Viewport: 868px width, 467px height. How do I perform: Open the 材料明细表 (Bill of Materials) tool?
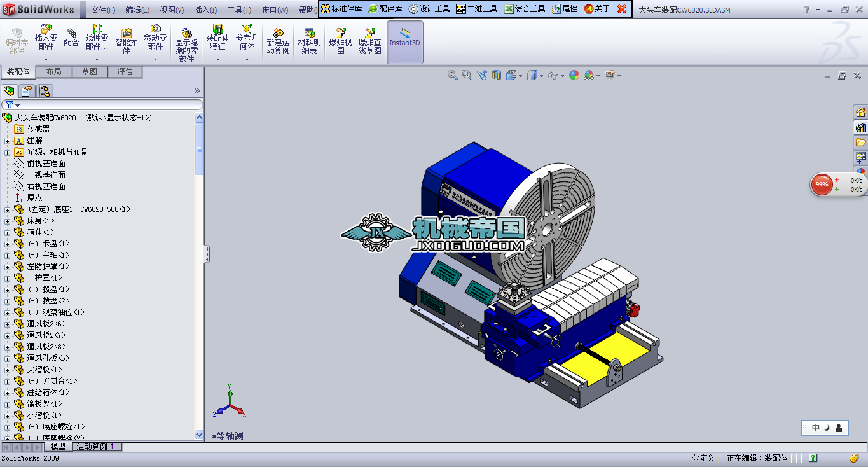[308, 38]
